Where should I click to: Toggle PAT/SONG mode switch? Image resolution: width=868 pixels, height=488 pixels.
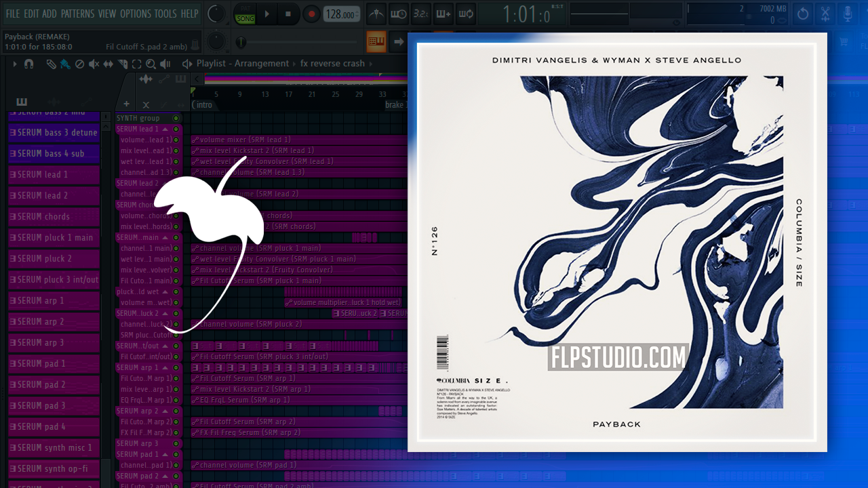click(245, 14)
